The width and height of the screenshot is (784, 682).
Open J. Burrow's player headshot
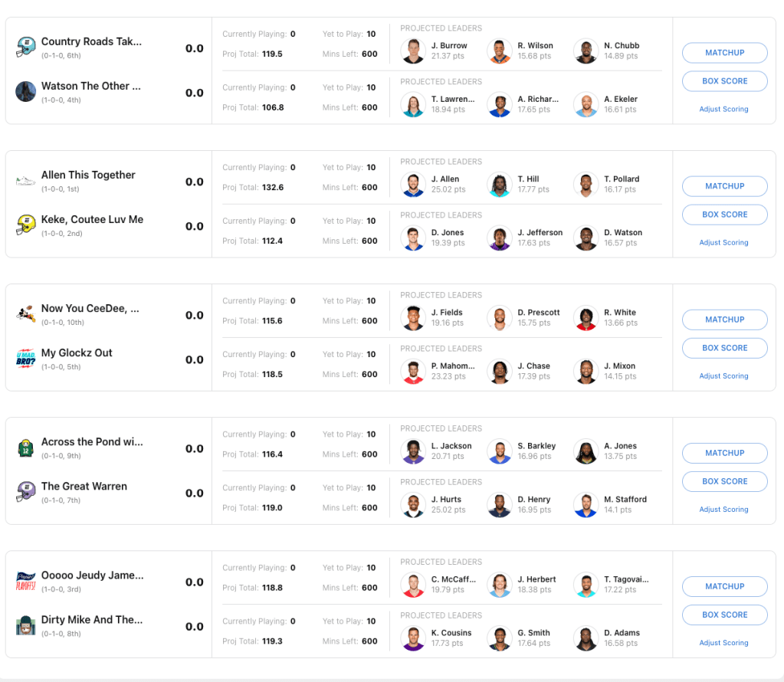tap(413, 51)
